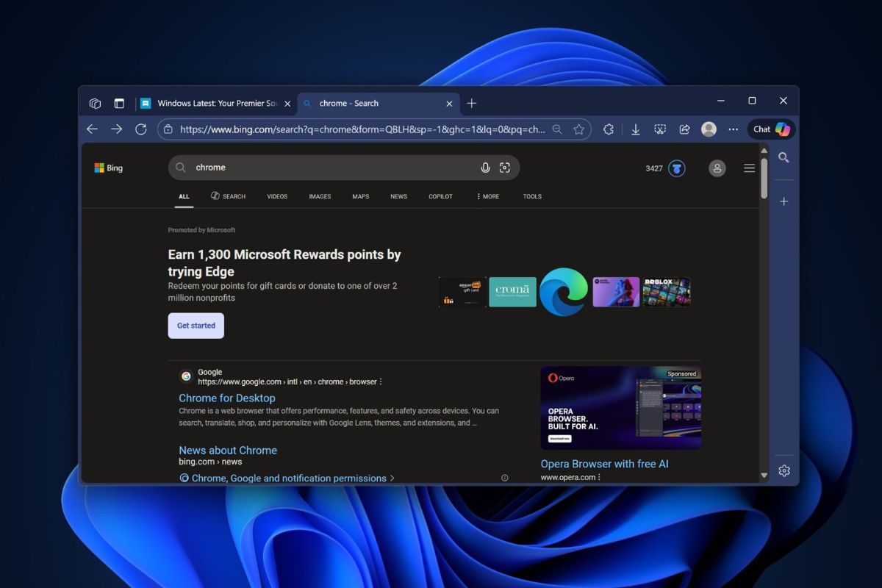The width and height of the screenshot is (882, 588).
Task: Select the ALL results tab
Action: (x=184, y=196)
